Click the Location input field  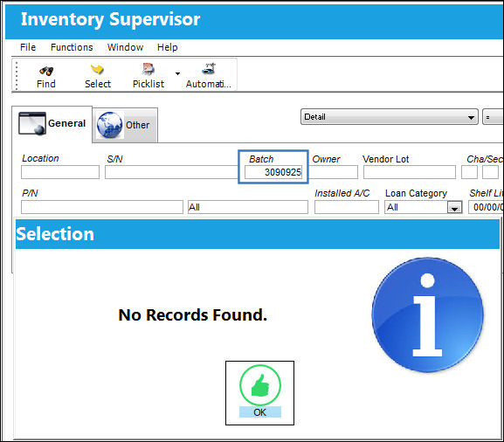pos(60,172)
